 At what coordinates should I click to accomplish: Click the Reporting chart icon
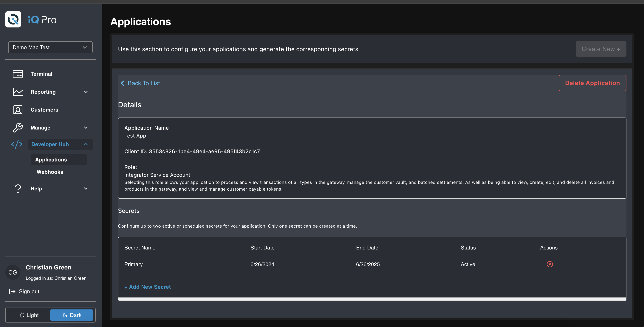pos(18,92)
